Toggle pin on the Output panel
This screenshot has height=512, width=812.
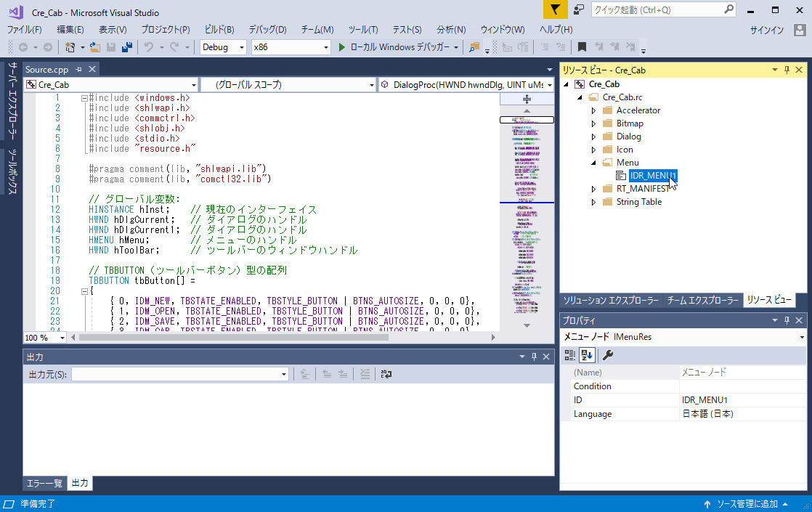click(534, 357)
